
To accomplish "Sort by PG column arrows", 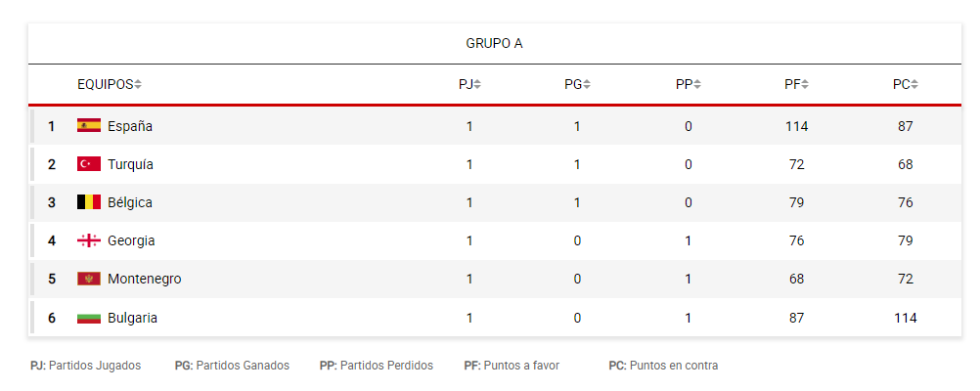I will [587, 85].
